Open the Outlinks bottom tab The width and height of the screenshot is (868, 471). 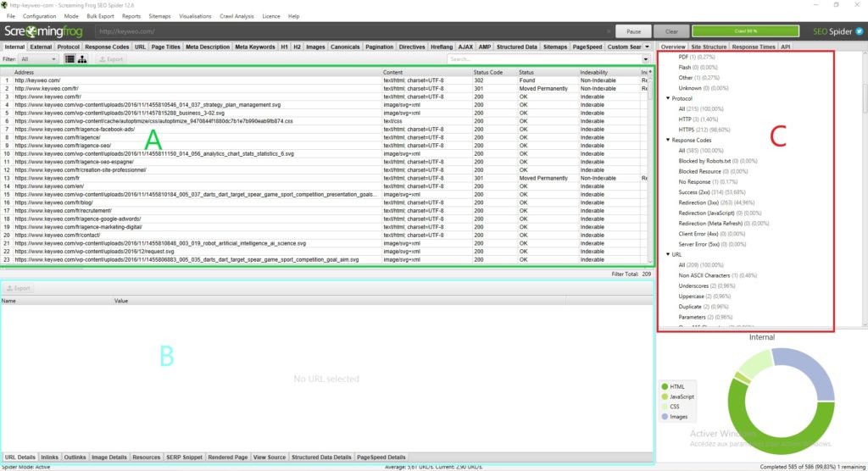pos(75,457)
